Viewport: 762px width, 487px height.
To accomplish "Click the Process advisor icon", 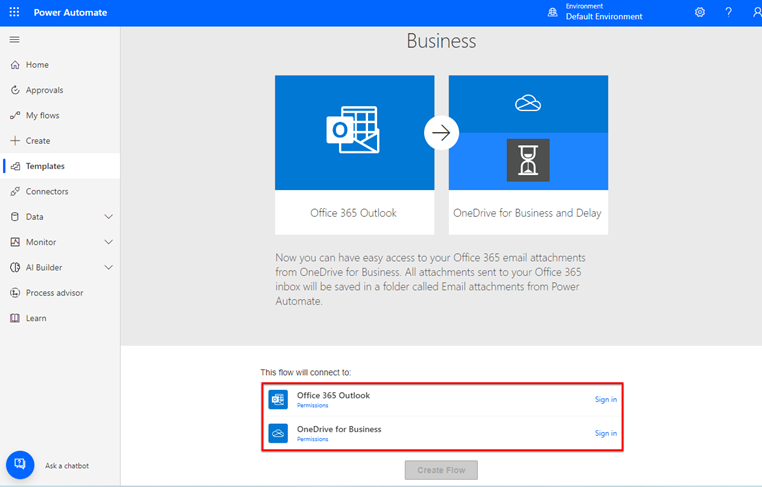I will coord(15,293).
